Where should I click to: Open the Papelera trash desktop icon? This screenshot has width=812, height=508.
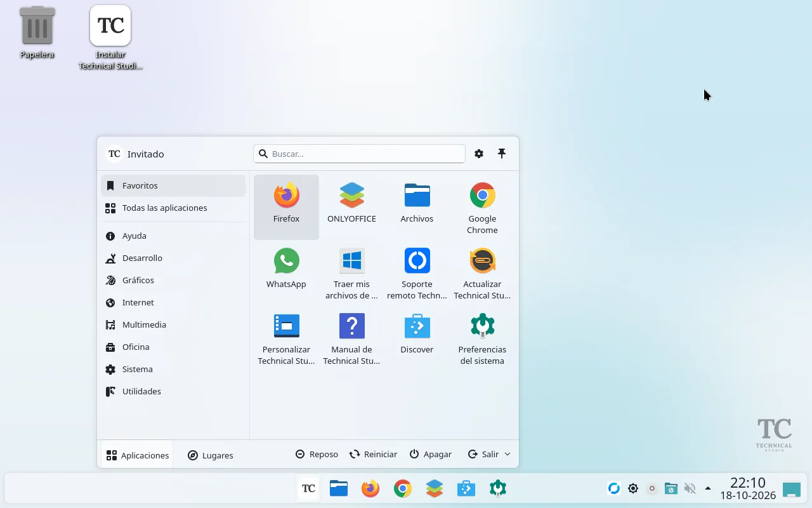(37, 32)
